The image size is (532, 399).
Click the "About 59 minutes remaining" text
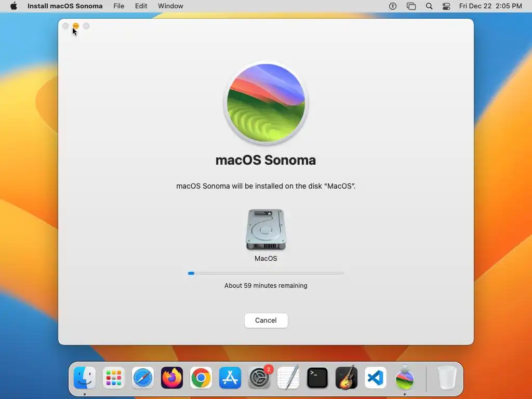click(x=265, y=286)
